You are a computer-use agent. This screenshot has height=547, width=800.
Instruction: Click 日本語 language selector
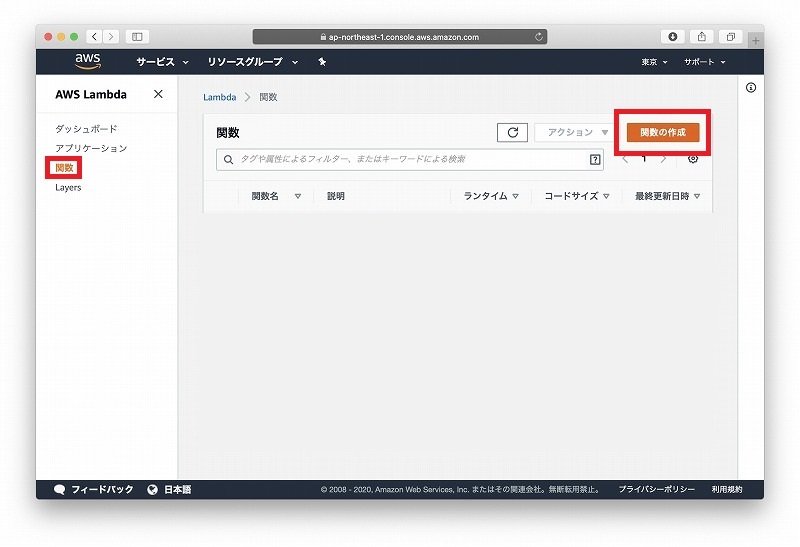click(178, 489)
